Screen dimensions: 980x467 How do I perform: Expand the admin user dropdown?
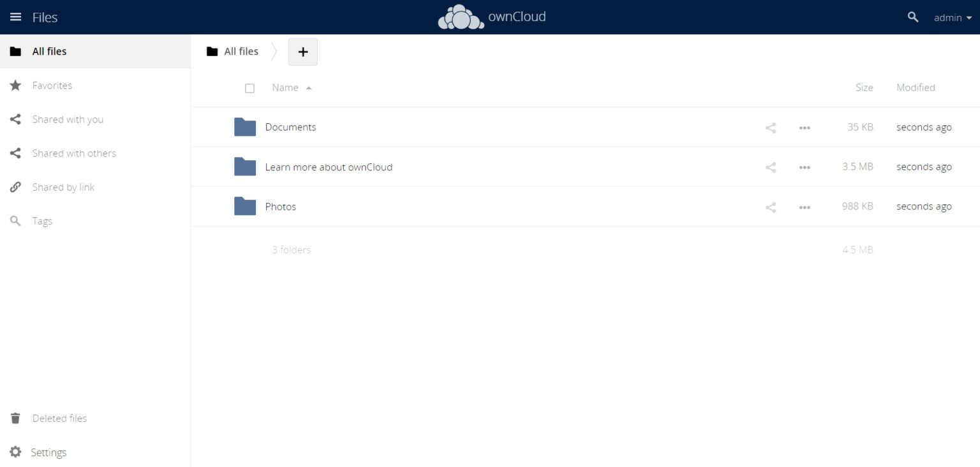point(953,18)
